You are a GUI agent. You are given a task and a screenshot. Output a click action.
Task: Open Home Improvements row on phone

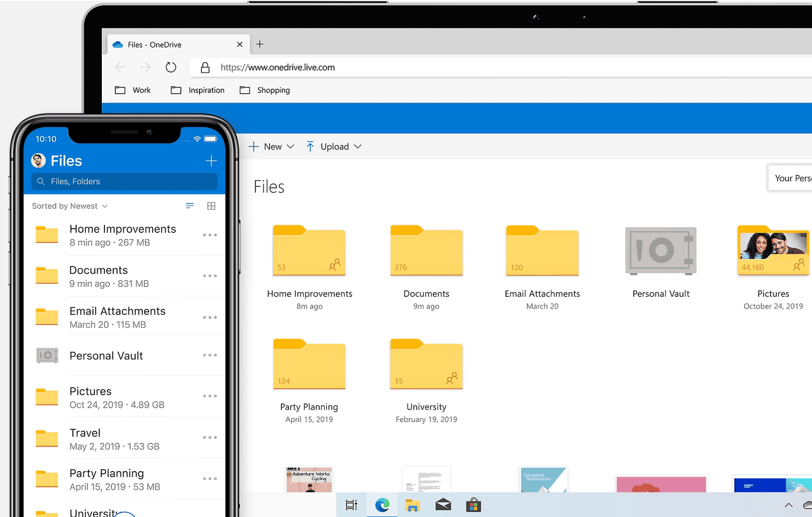coord(124,235)
